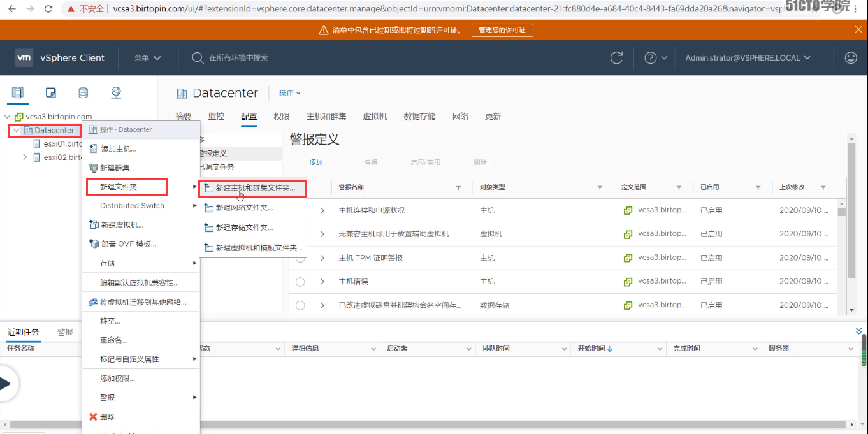Screen dimensions: 868x434
Task: Open the Administrator@VSPHERE.LOCAL user dropdown
Action: click(x=748, y=58)
